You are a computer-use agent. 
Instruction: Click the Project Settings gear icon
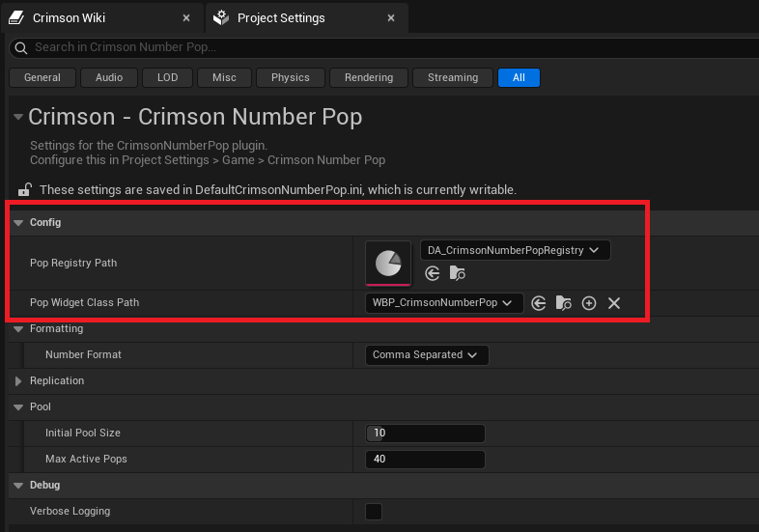221,18
